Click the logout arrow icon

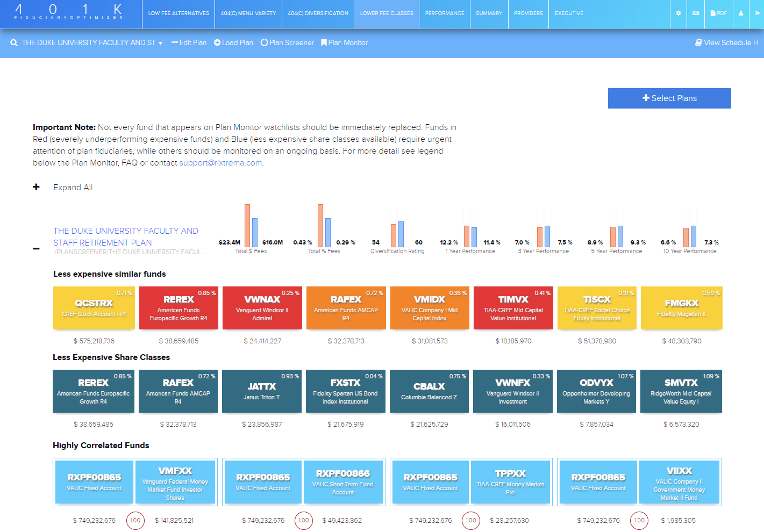757,13
